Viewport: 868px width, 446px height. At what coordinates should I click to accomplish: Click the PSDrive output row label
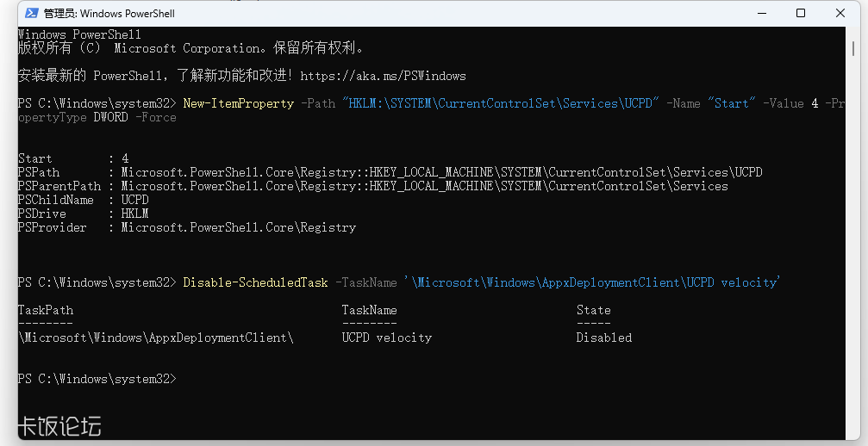tap(42, 214)
